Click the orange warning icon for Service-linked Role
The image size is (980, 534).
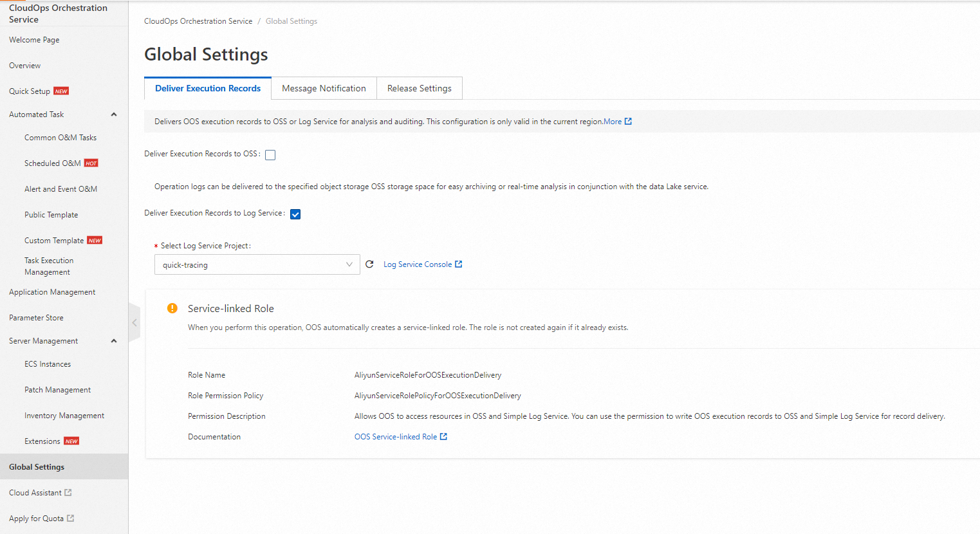(172, 308)
